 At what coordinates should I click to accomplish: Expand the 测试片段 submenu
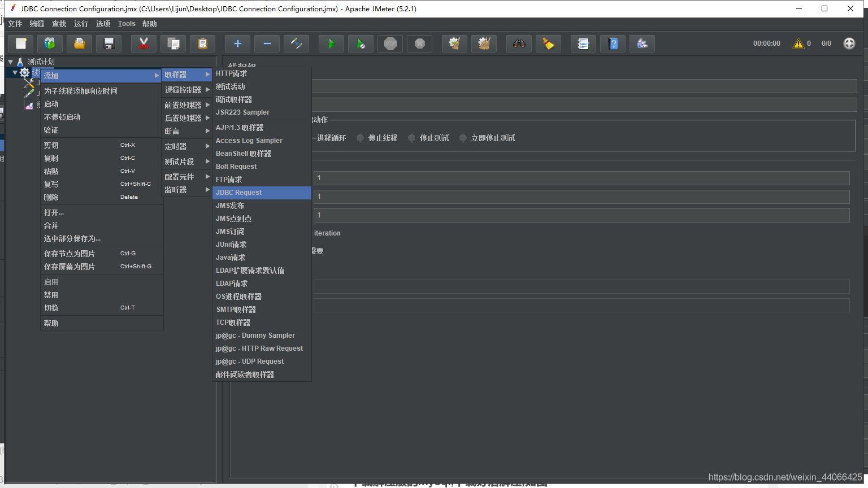tap(187, 162)
